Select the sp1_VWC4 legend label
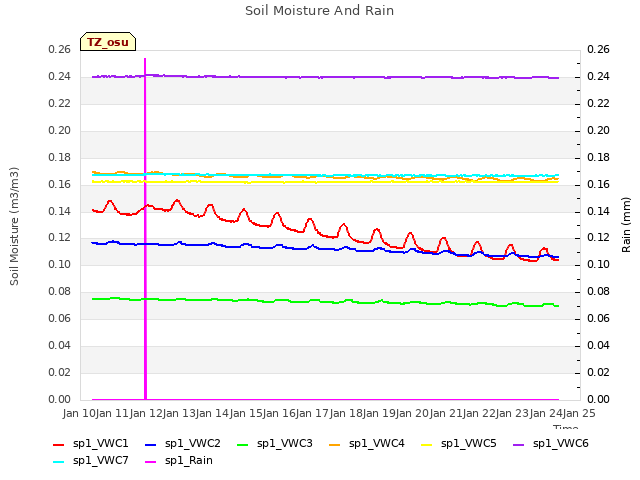Screen dimensions: 640x480 [376, 444]
